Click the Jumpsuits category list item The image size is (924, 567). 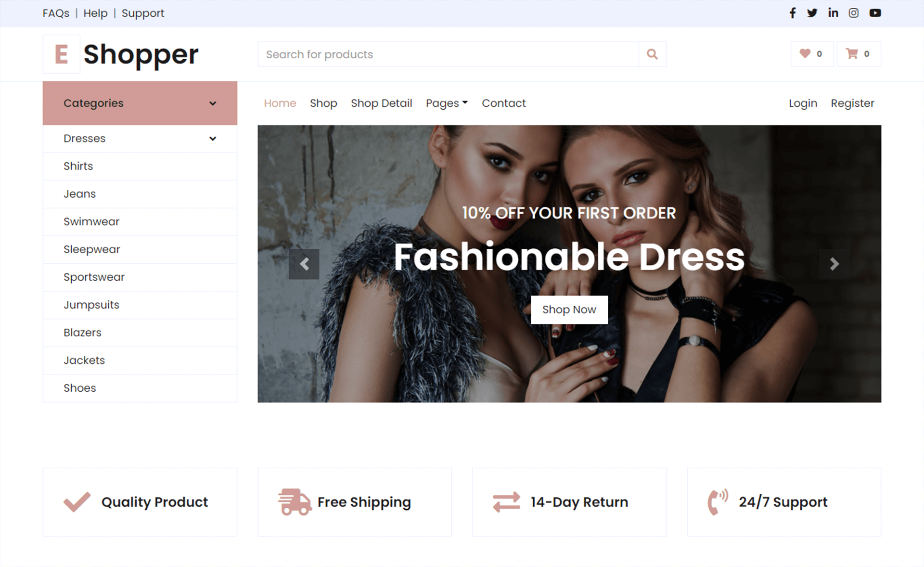tap(92, 304)
